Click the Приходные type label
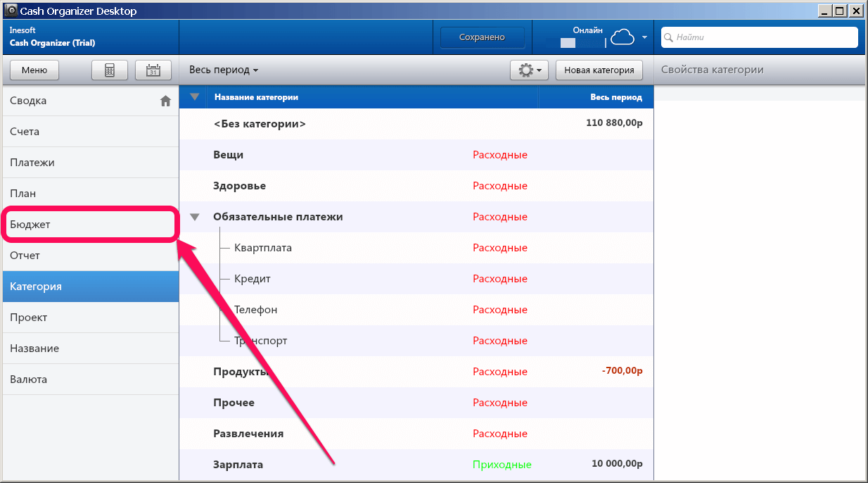This screenshot has height=483, width=868. tap(502, 465)
